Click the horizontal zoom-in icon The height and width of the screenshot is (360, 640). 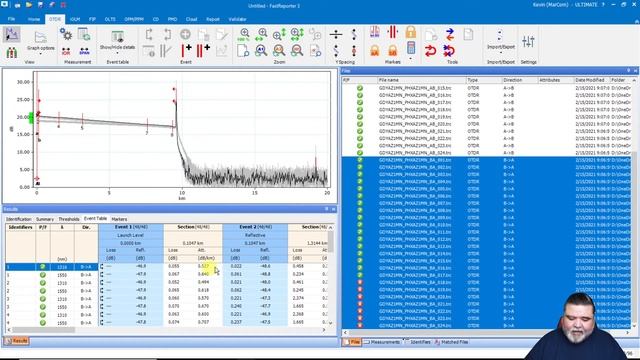pyautogui.click(x=261, y=34)
